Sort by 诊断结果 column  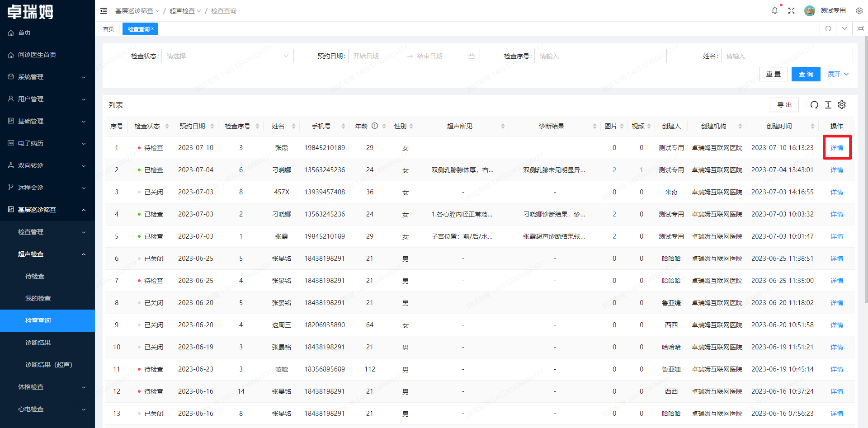coord(594,126)
